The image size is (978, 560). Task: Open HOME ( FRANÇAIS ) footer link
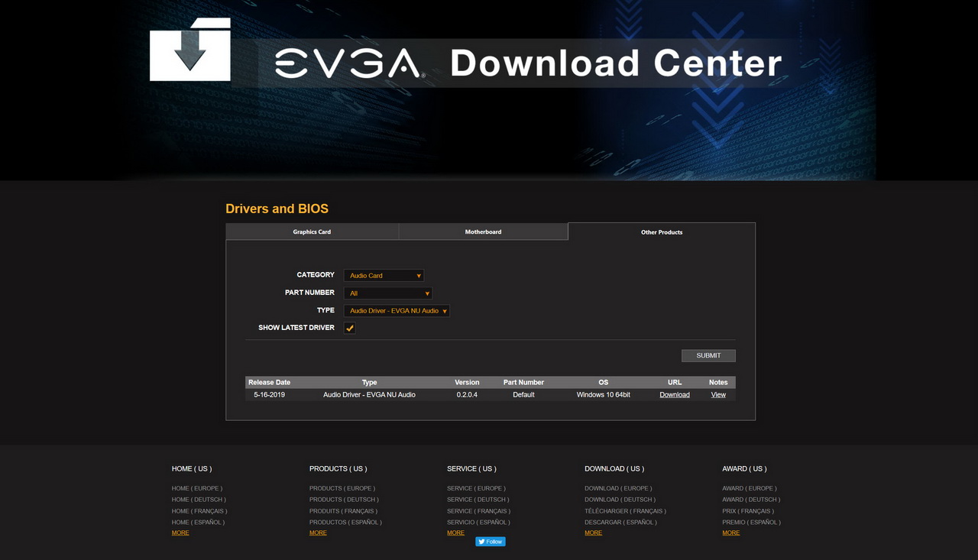pos(199,511)
